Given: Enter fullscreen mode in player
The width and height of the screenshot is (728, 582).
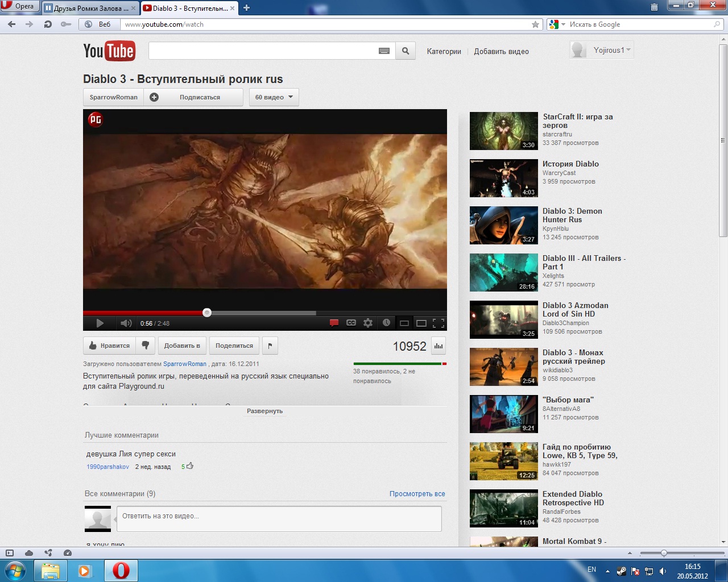Looking at the screenshot, I should click(x=439, y=323).
